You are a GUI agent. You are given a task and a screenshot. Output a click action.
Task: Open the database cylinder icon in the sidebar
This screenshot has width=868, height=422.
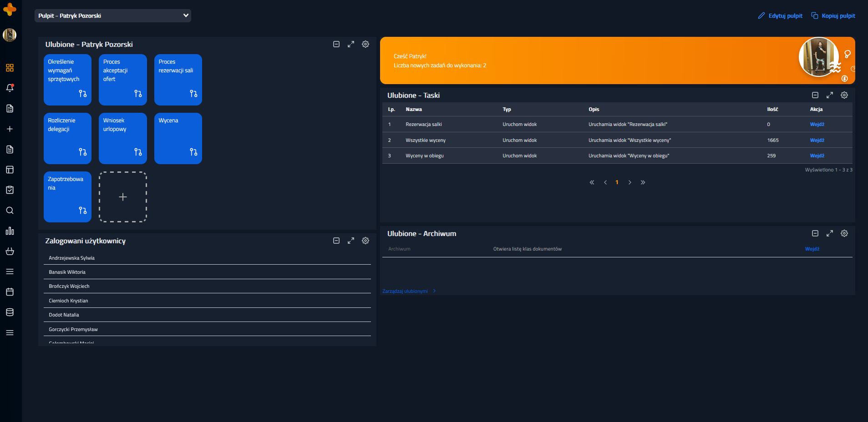click(x=10, y=312)
